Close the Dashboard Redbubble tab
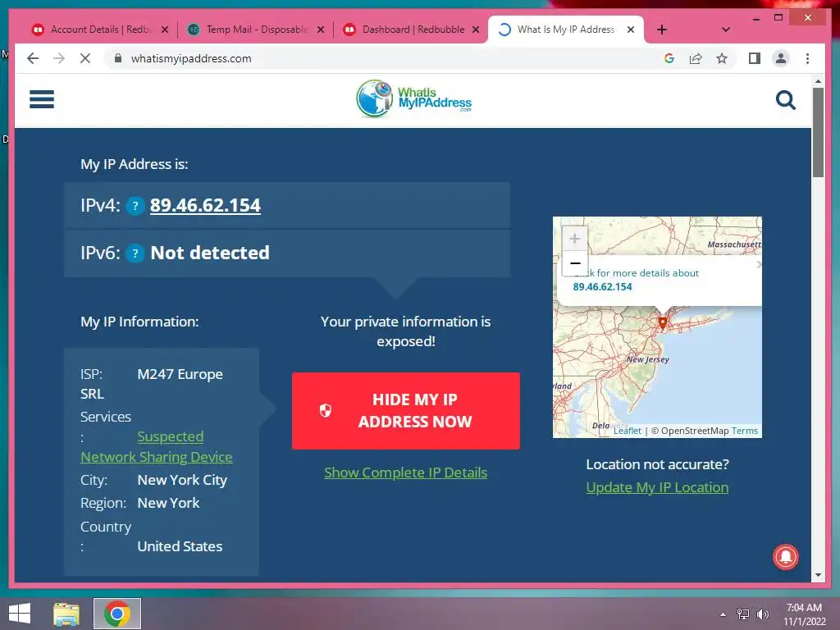The image size is (840, 630). tap(476, 30)
